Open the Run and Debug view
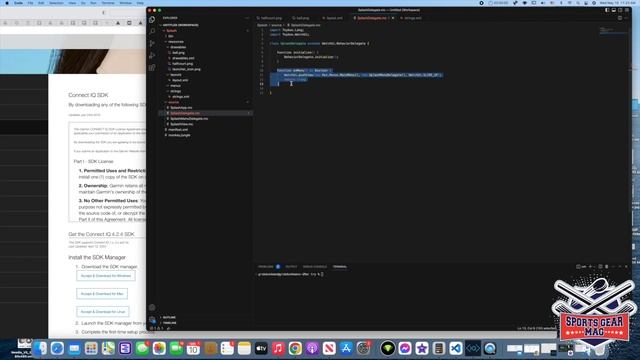Image resolution: width=640 pixels, height=360 pixels. click(x=152, y=55)
